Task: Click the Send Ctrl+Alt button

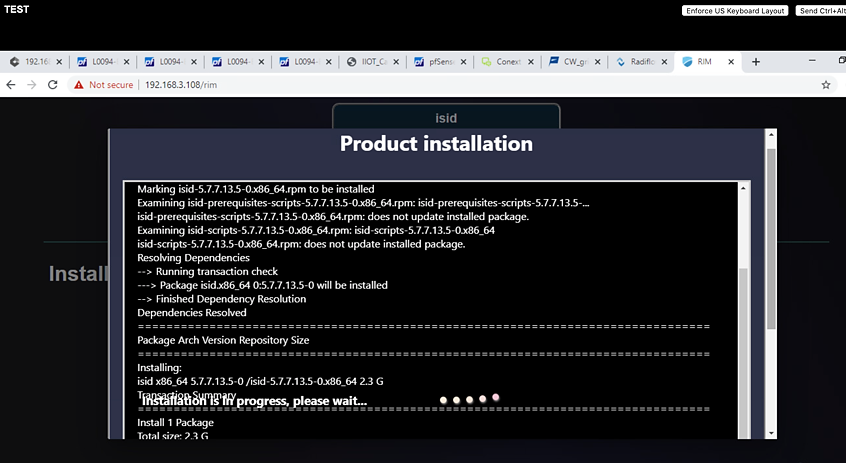Action: click(821, 11)
